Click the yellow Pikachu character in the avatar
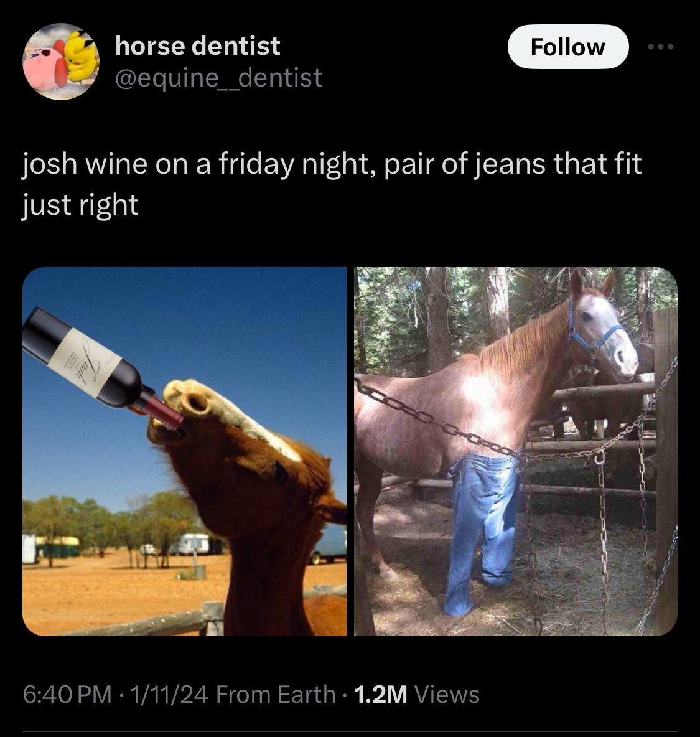This screenshot has height=737, width=700. [x=82, y=55]
